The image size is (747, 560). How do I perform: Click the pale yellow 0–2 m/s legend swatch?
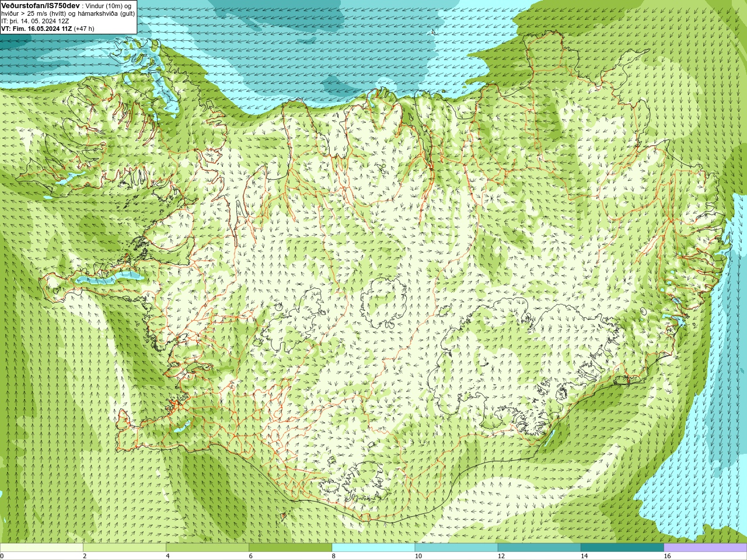(x=41, y=548)
